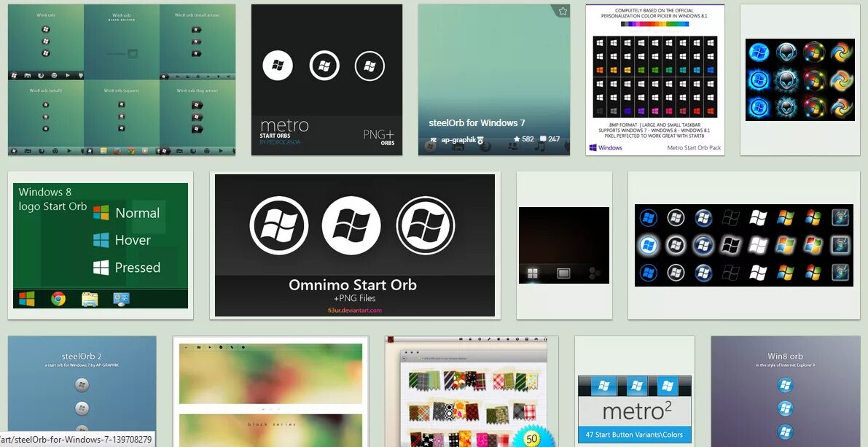This screenshot has height=447, width=868.
Task: Open the steelOrb-for-Windows-7 status bar link
Action: point(77,440)
